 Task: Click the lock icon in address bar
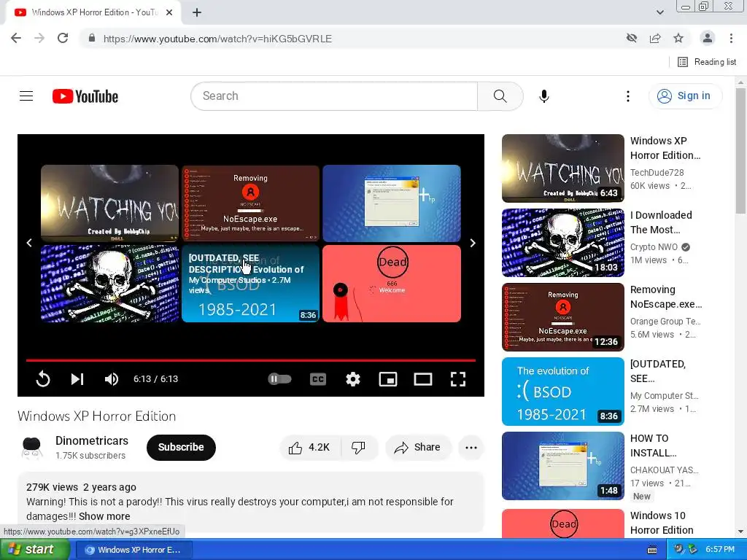click(92, 38)
